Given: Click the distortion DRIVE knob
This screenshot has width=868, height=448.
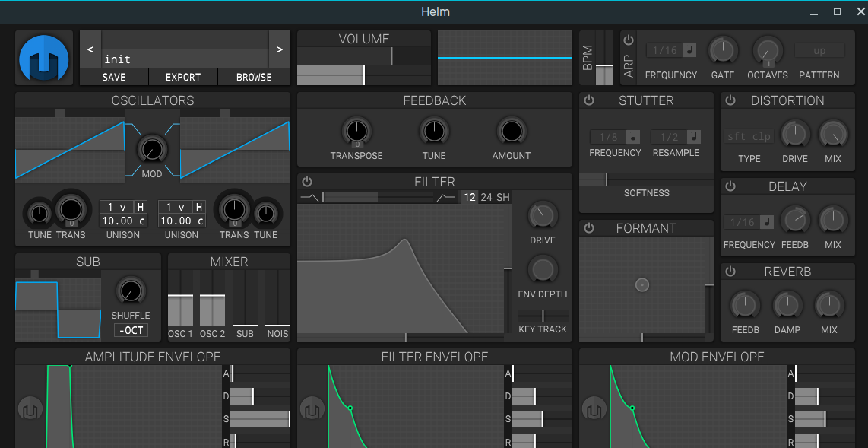Looking at the screenshot, I should pyautogui.click(x=795, y=134).
